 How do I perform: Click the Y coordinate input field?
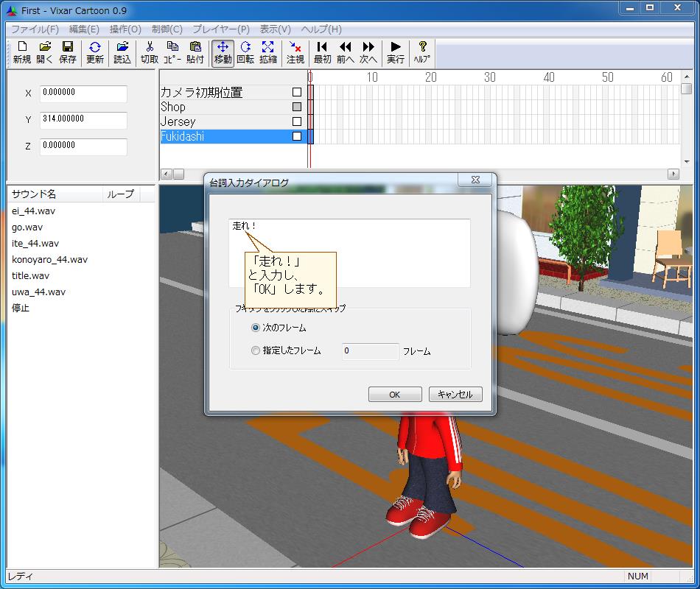[83, 119]
